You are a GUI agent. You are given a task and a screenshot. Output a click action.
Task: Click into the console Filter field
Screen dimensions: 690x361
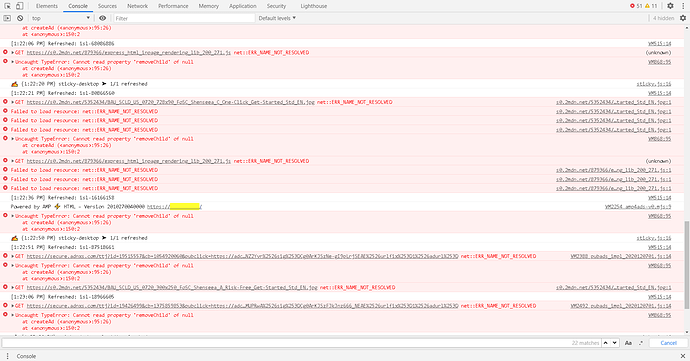point(184,18)
